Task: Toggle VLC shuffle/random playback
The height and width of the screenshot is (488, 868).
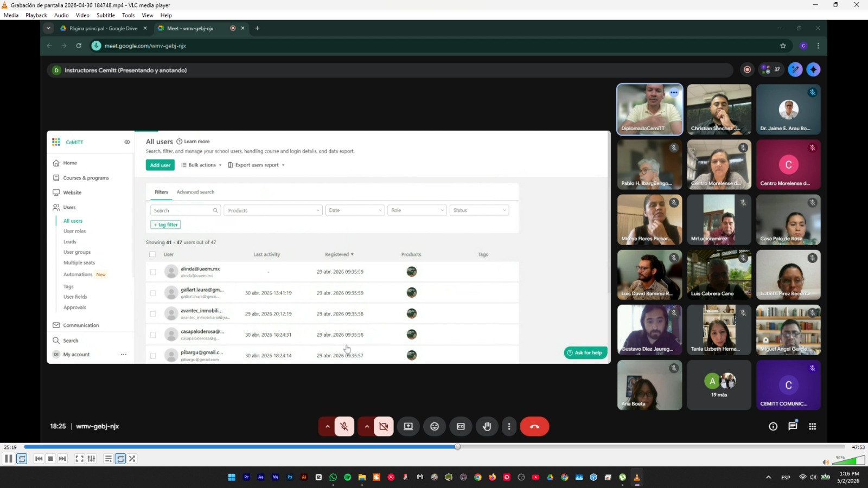Action: click(x=132, y=459)
